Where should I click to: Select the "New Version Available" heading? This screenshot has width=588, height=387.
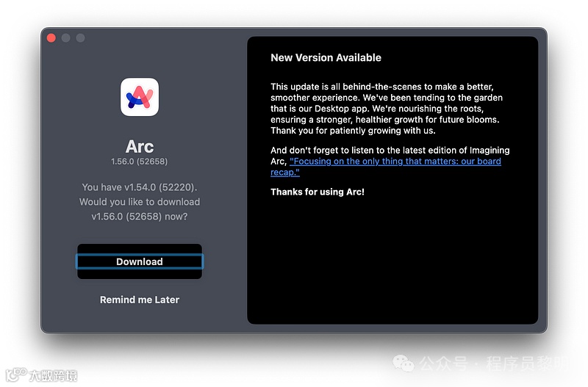[326, 57]
